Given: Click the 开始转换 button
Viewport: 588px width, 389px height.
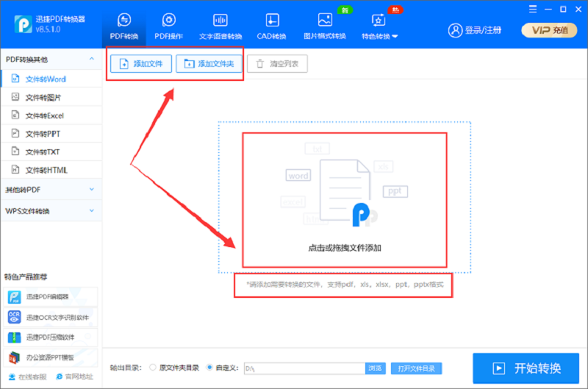Looking at the screenshot, I should [526, 368].
